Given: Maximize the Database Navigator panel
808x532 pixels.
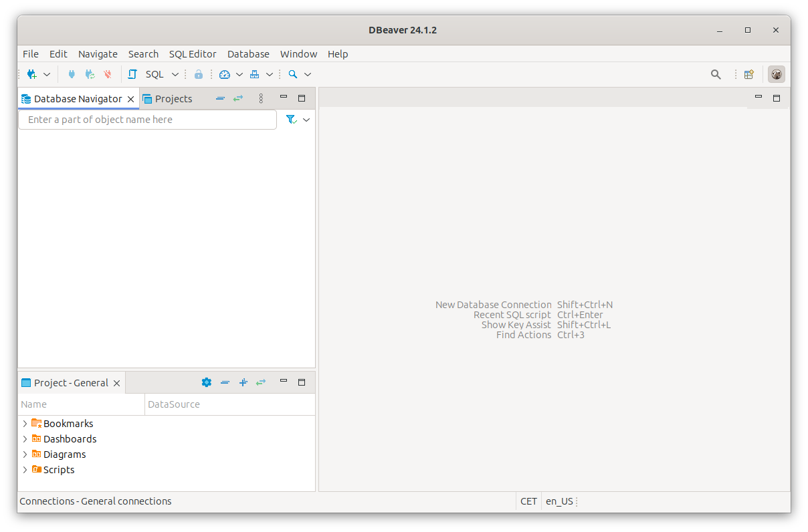Looking at the screenshot, I should coord(302,98).
